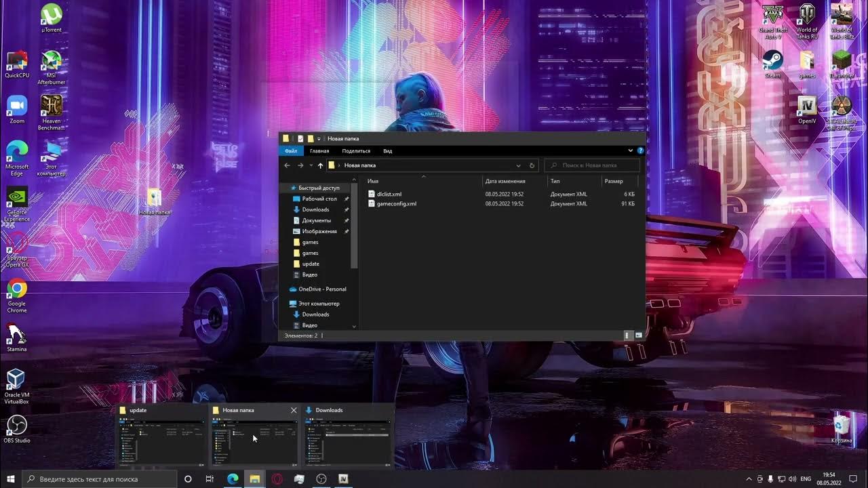Open Task View from the taskbar

(210, 479)
